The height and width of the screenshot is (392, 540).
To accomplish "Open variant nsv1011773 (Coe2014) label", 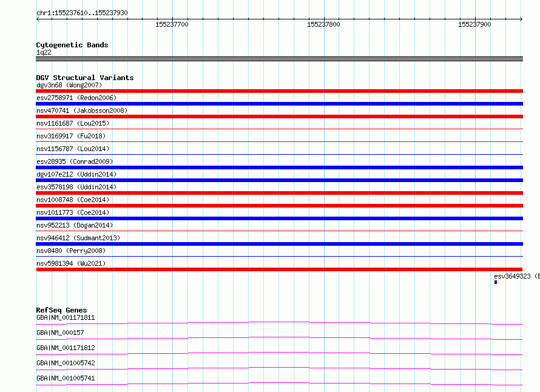I will [73, 212].
